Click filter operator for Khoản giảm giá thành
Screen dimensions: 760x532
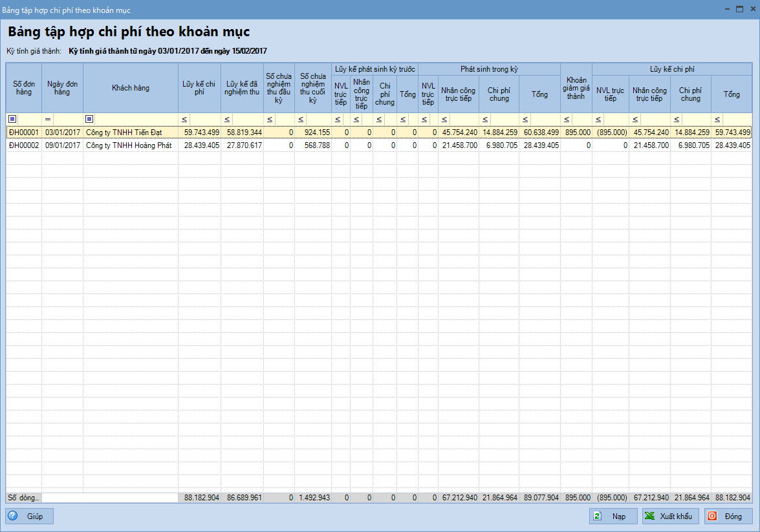tap(567, 119)
